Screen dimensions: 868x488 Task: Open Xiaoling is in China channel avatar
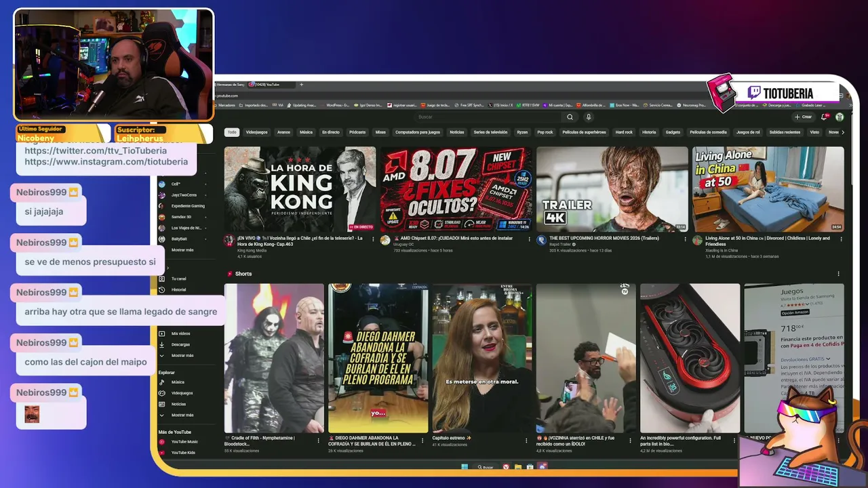coord(697,240)
